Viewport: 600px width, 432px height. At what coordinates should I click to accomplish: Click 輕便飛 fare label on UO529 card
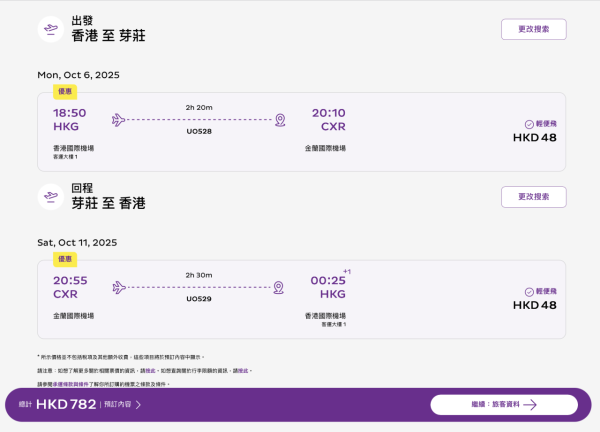546,291
